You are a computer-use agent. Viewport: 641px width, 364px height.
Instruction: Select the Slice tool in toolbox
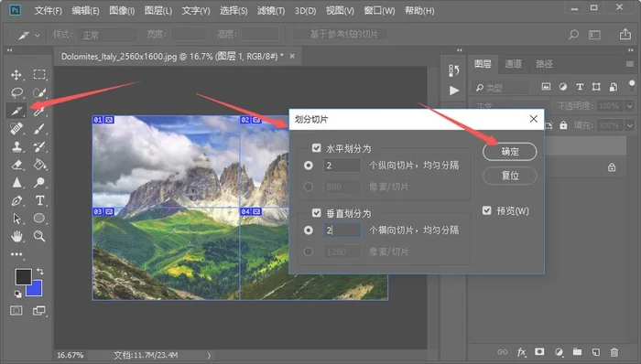click(16, 111)
